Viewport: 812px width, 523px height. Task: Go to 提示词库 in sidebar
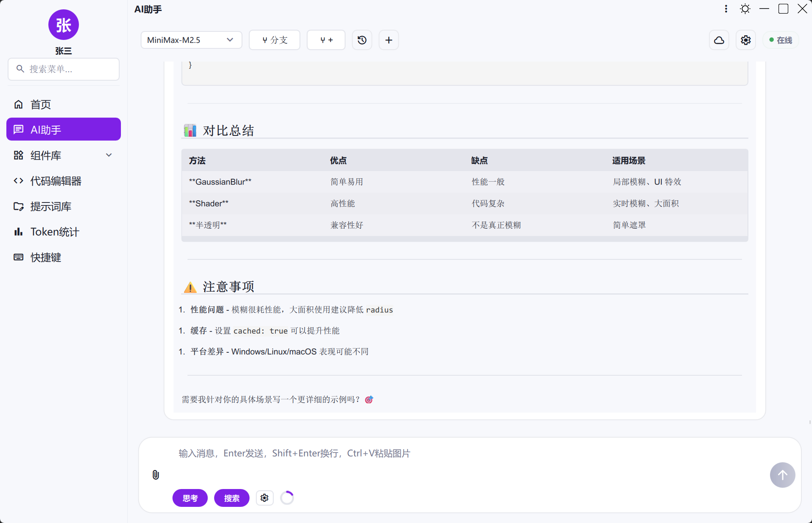click(x=64, y=206)
